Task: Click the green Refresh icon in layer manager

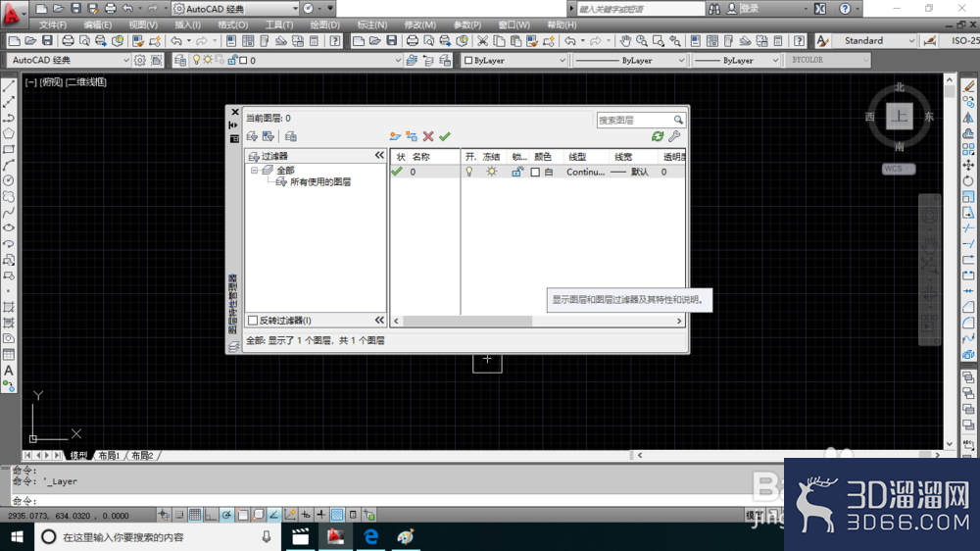Action: tap(658, 136)
